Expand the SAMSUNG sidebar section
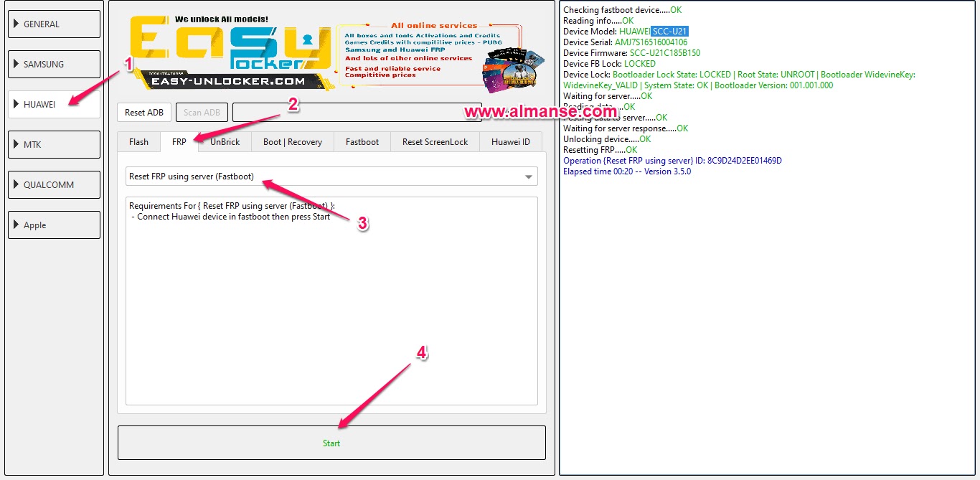980x480 pixels. [x=54, y=64]
